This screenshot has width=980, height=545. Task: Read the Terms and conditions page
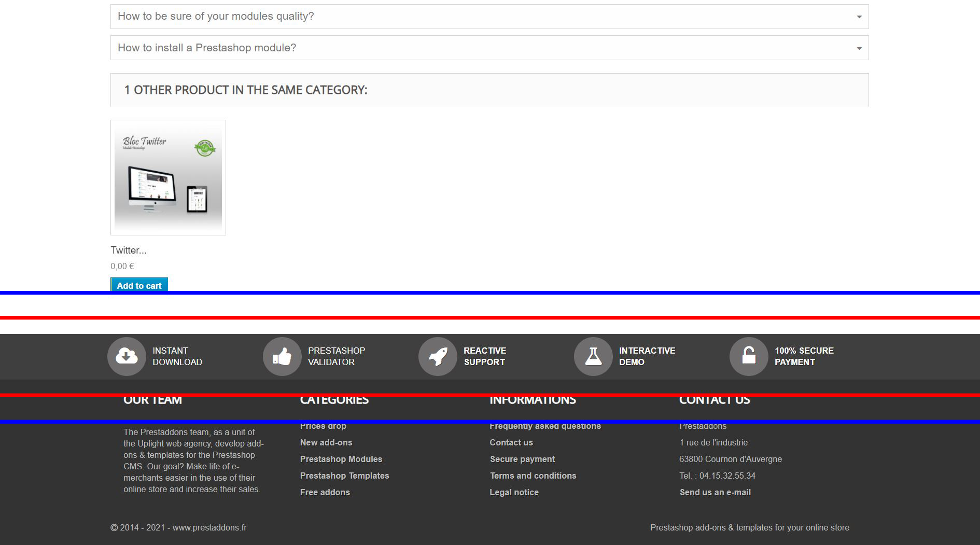point(533,476)
